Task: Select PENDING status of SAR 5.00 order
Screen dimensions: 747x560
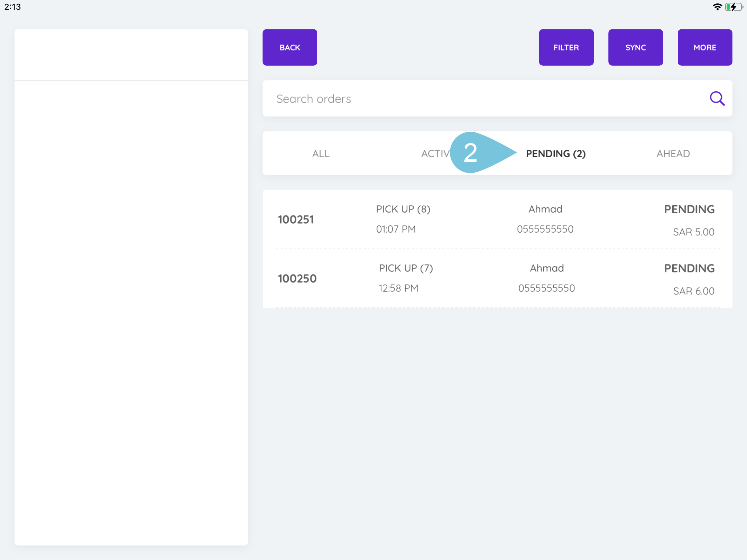Action: [x=689, y=209]
